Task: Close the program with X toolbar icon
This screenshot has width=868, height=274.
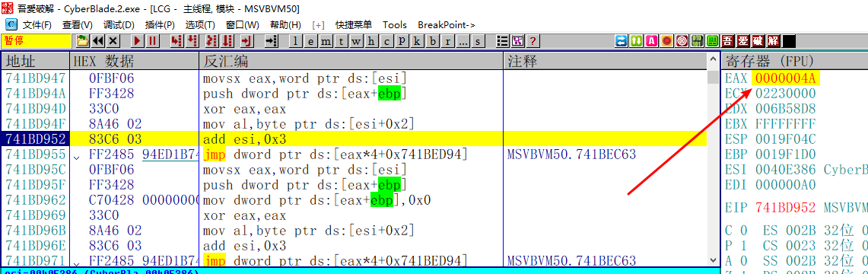Action: pos(113,40)
